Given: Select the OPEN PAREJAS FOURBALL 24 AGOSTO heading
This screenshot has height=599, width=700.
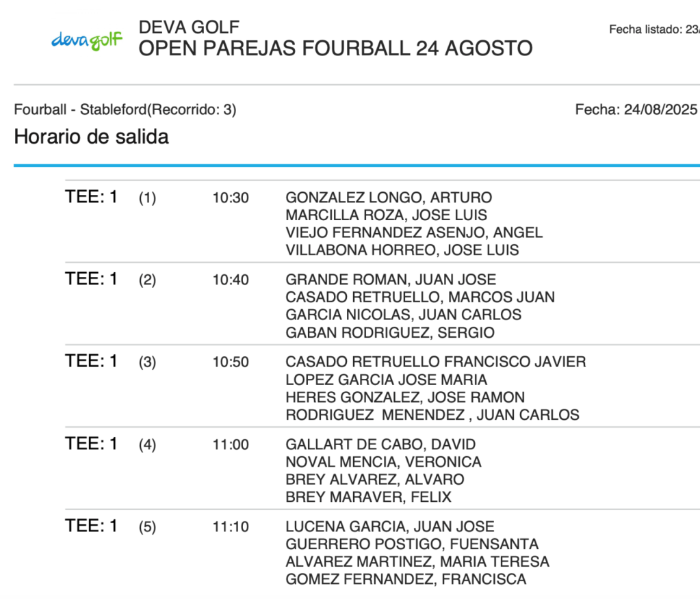Looking at the screenshot, I should [x=335, y=49].
